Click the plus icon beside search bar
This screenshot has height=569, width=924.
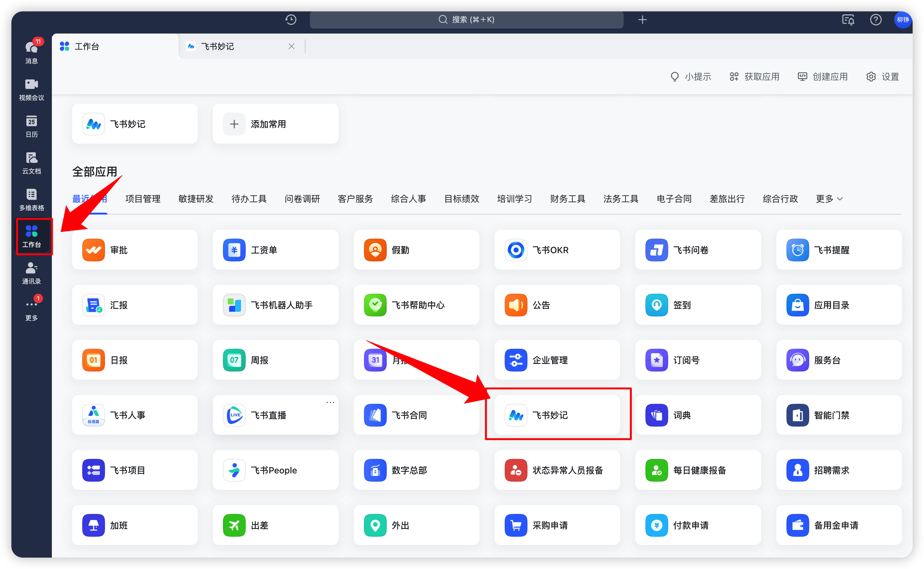643,20
